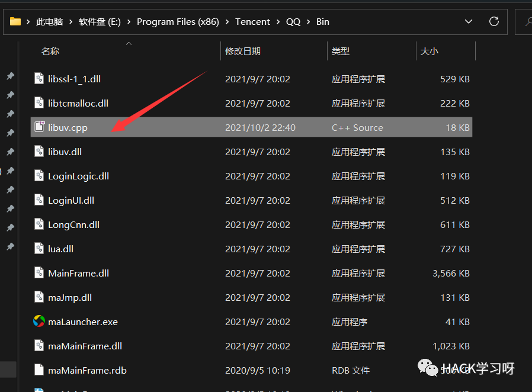Click the C++ Source type cell

(357, 127)
